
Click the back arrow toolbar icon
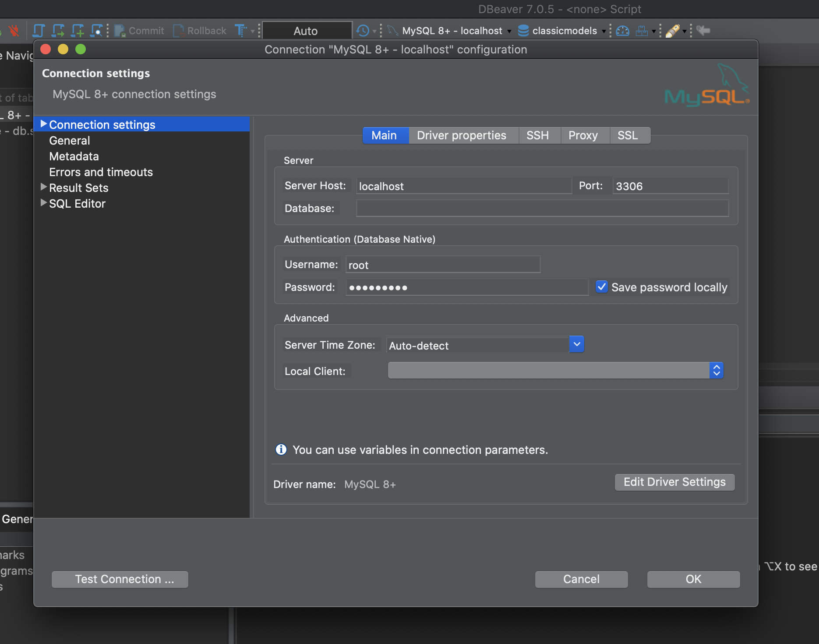point(703,30)
